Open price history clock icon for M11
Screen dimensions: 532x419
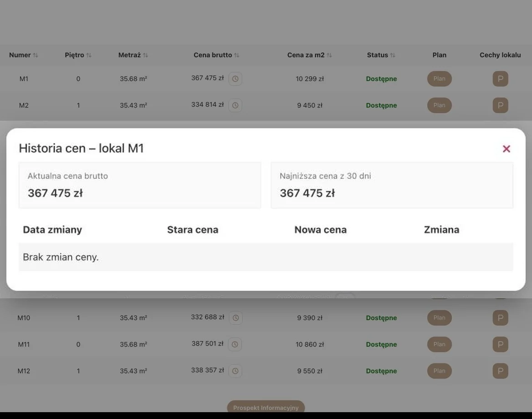click(235, 344)
